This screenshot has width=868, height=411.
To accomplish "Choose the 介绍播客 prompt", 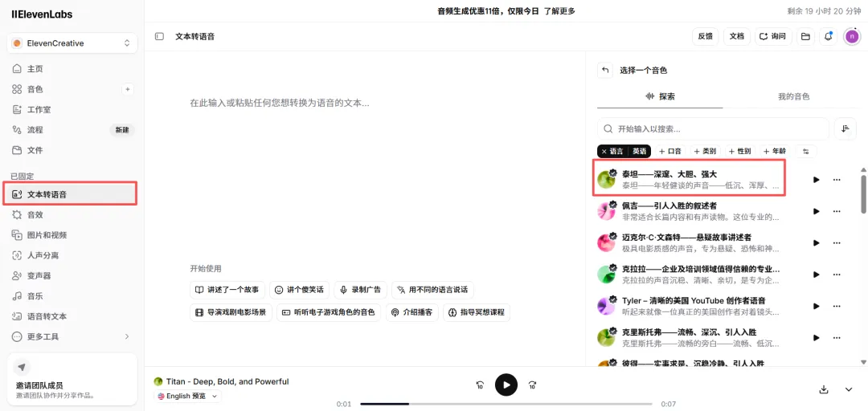I will [412, 312].
